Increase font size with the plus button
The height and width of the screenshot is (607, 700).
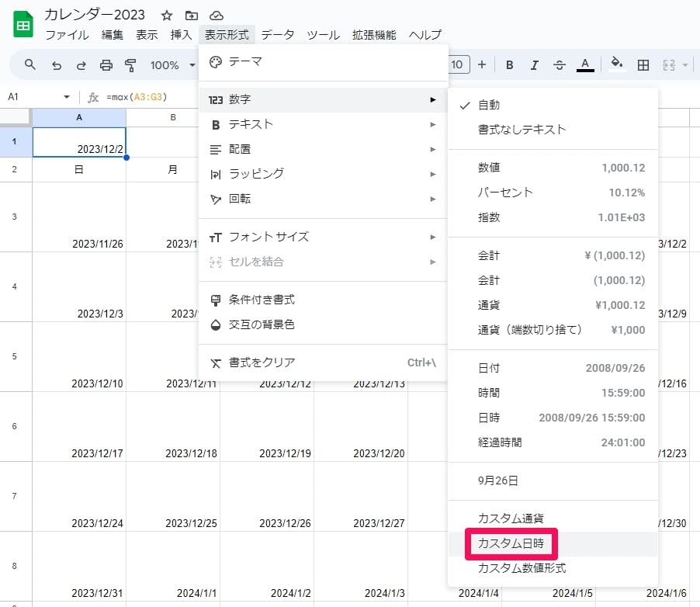point(482,64)
